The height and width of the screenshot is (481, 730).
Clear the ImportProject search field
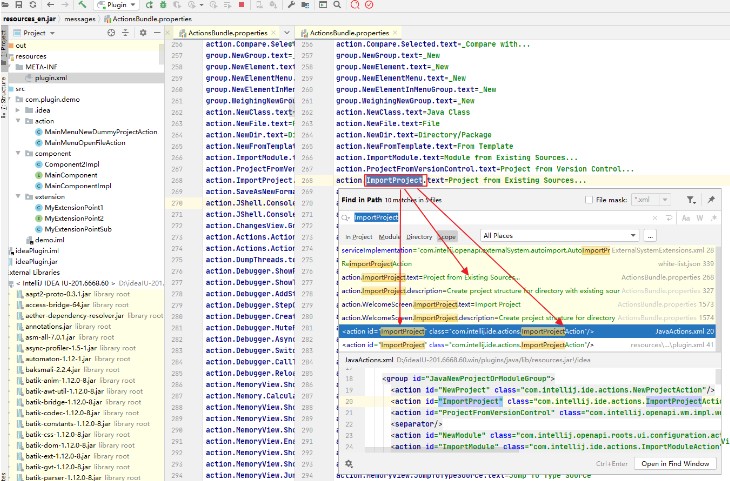coord(655,217)
